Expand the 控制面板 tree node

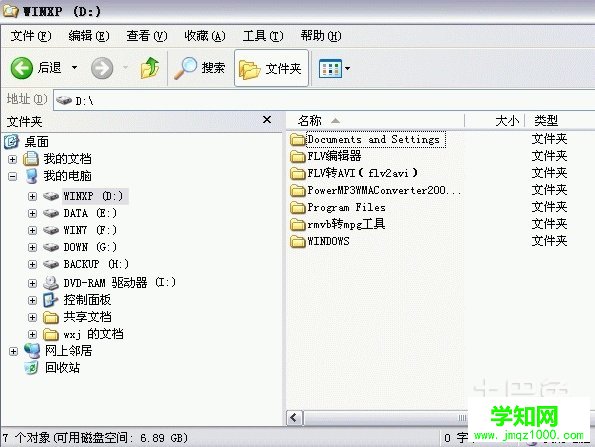(x=32, y=300)
